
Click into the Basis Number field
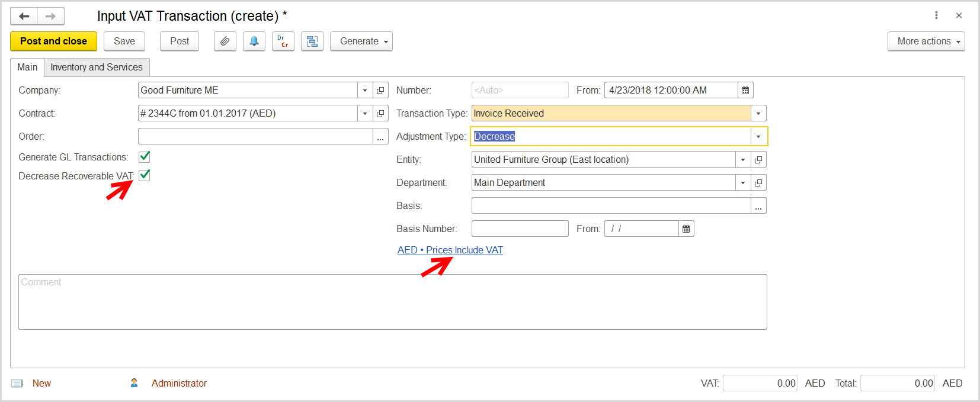pyautogui.click(x=520, y=229)
